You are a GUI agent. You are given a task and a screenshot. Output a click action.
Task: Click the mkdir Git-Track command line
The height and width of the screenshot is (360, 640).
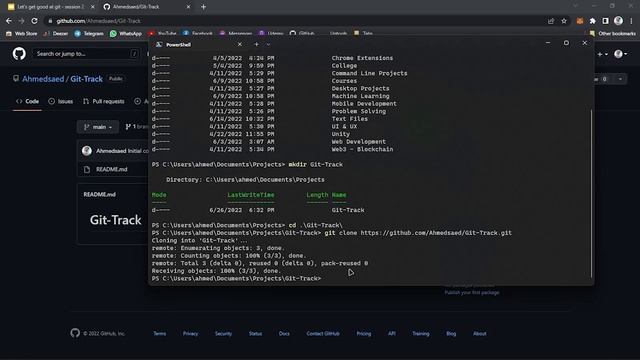click(x=247, y=164)
